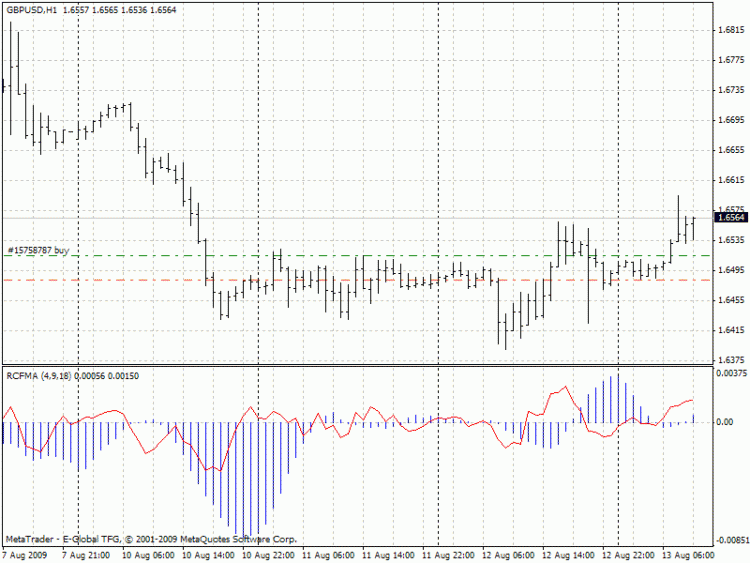Click the 0.00 indicator zero level label
Screen dimensions: 750x563
pyautogui.click(x=725, y=422)
